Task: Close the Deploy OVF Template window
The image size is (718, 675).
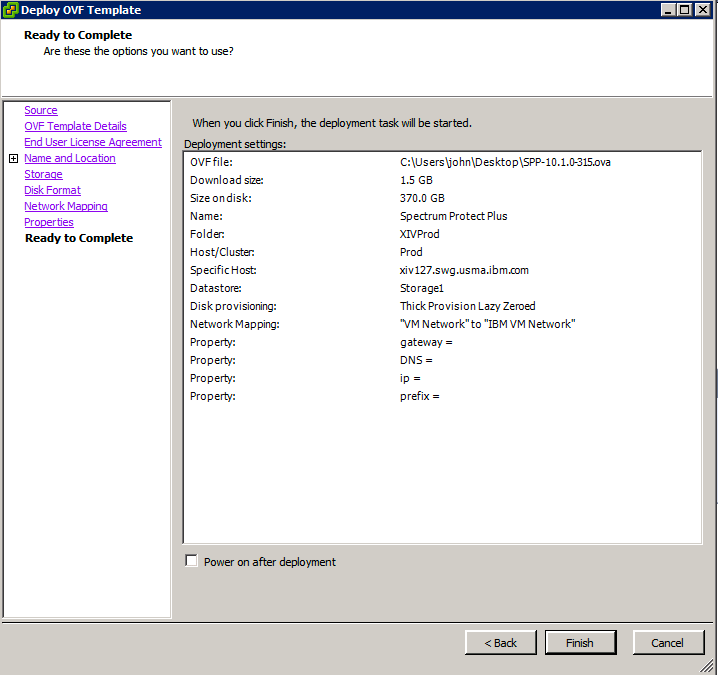Action: click(x=702, y=10)
